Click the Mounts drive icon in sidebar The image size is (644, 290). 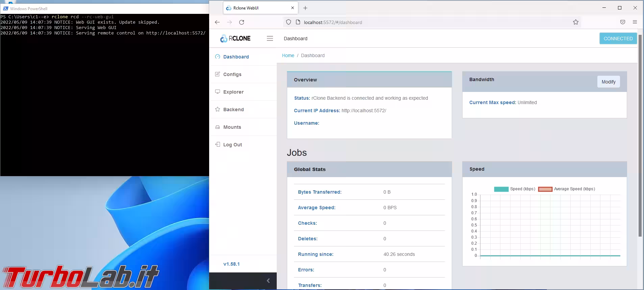(218, 127)
